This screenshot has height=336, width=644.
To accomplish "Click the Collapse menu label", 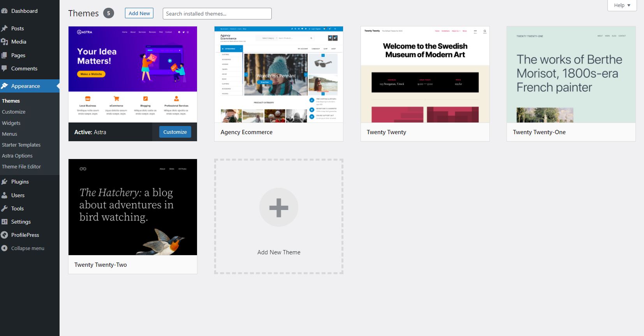I will 28,248.
